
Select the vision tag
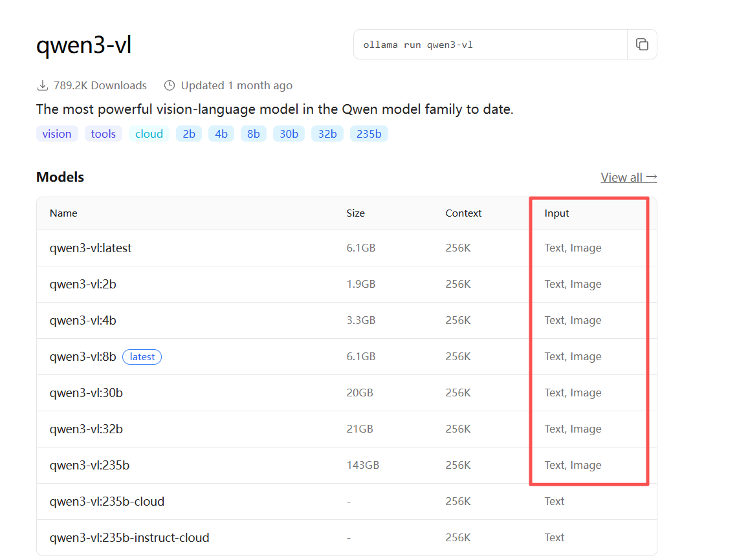click(x=57, y=134)
